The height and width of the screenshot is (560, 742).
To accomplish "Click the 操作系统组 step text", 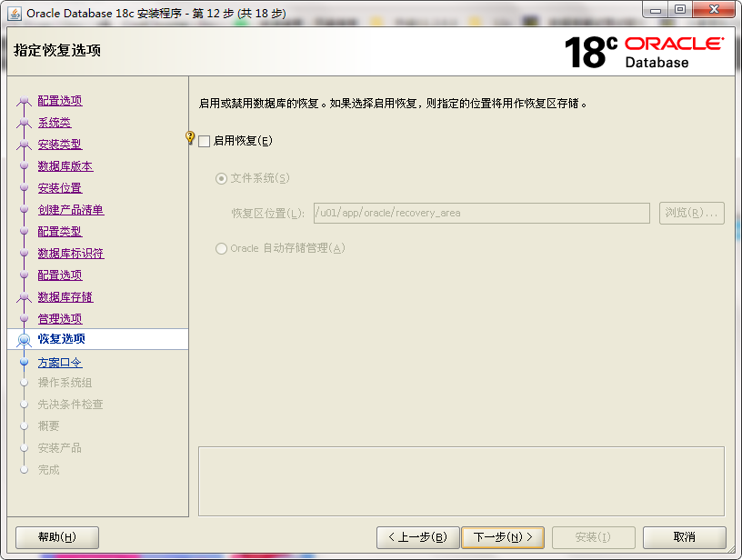I will point(65,383).
